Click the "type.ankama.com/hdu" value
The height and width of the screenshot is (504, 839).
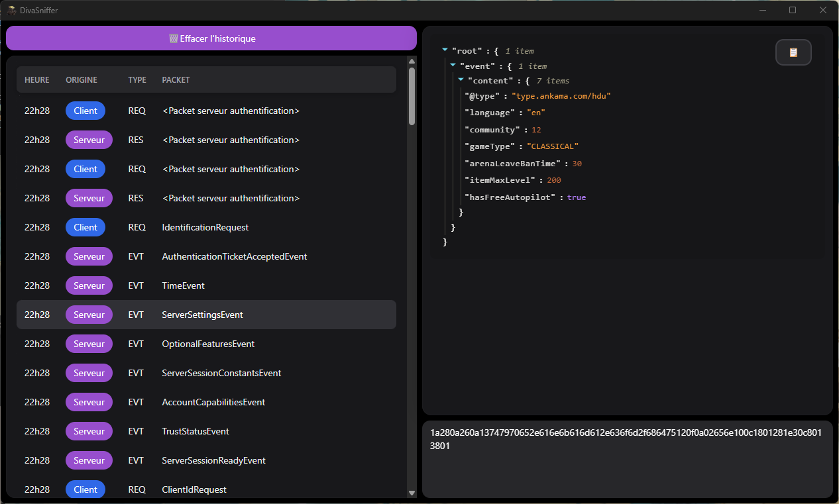[x=561, y=96]
